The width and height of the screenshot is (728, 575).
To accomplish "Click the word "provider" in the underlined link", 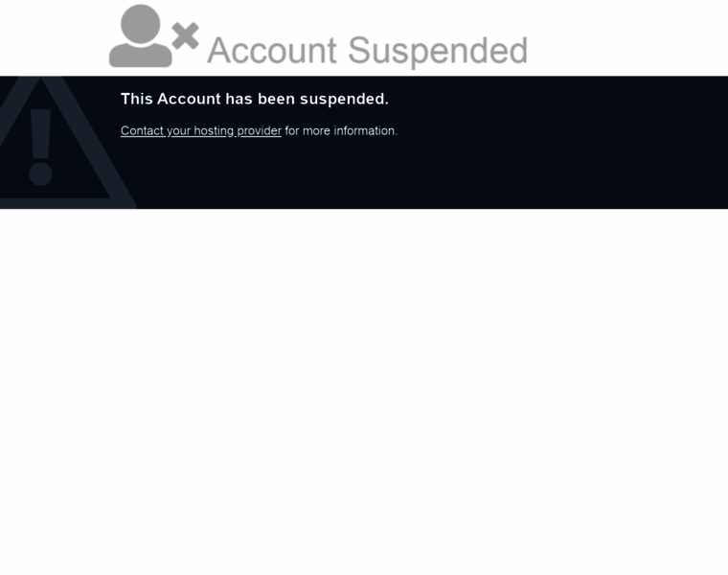I will (259, 131).
